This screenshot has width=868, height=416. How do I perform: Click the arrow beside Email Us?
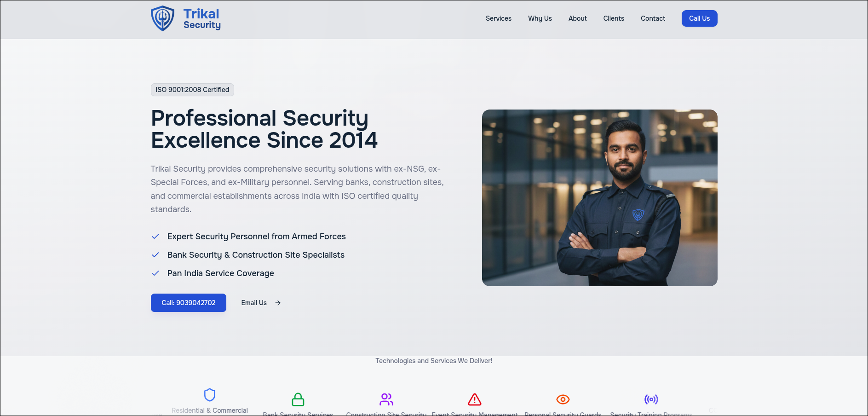(x=278, y=303)
